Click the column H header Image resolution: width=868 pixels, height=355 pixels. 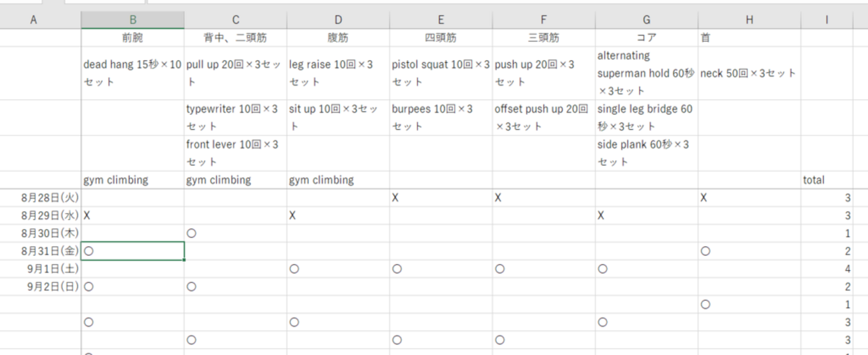click(x=749, y=20)
